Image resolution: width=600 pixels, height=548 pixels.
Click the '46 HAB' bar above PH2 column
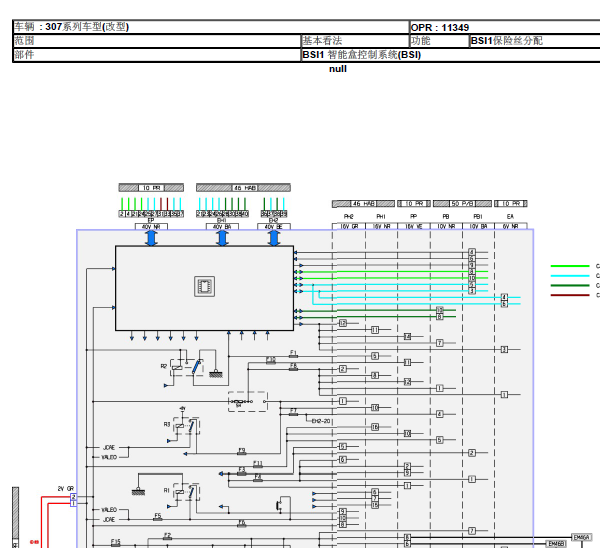[363, 204]
